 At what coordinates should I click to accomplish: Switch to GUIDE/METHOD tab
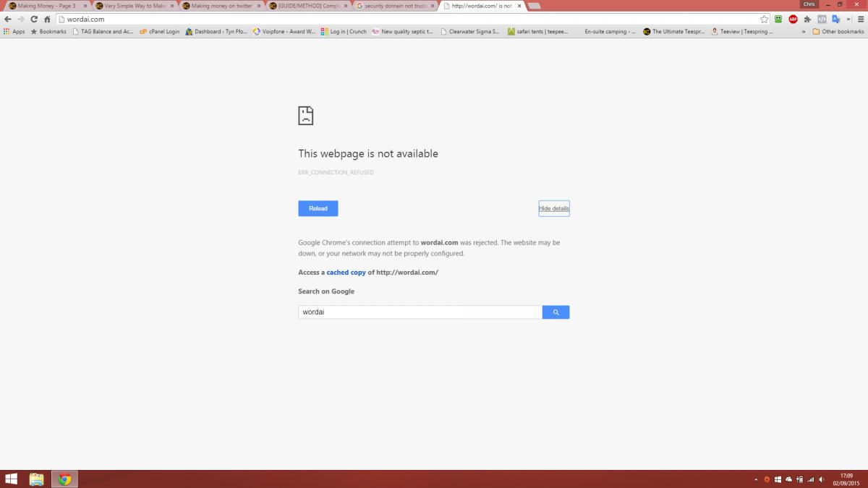click(x=308, y=6)
